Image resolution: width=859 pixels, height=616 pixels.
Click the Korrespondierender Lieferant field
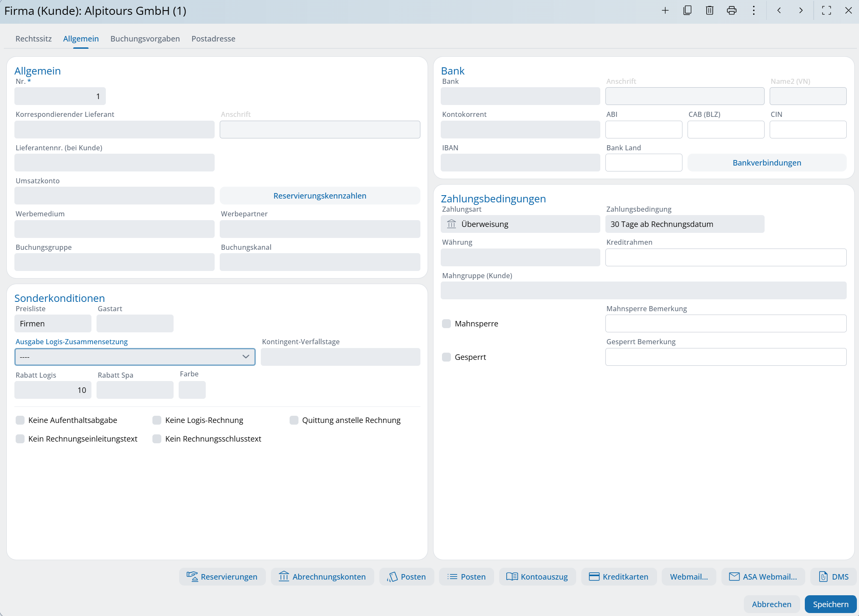114,130
